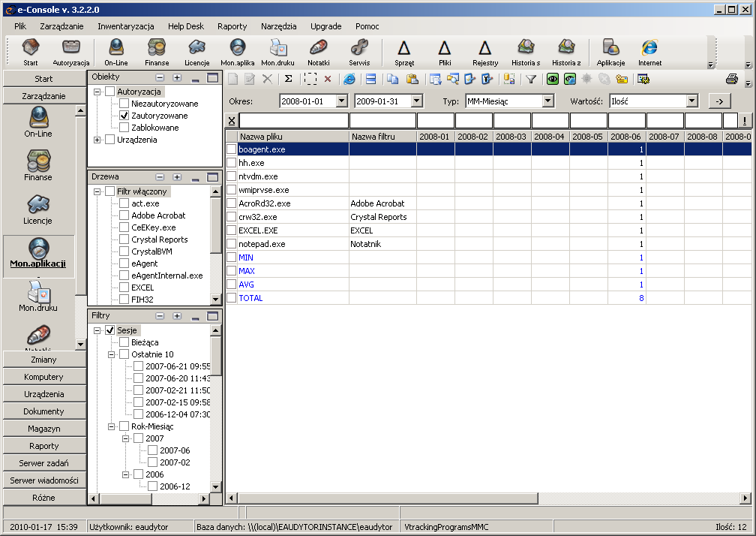Open Finanse in the left sidebar
The height and width of the screenshot is (536, 756).
pos(38,165)
